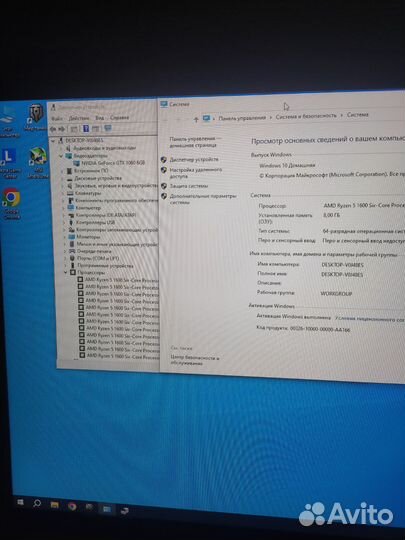The image size is (405, 540).
Task: Select the Программные устройства row
Action: 102,266
